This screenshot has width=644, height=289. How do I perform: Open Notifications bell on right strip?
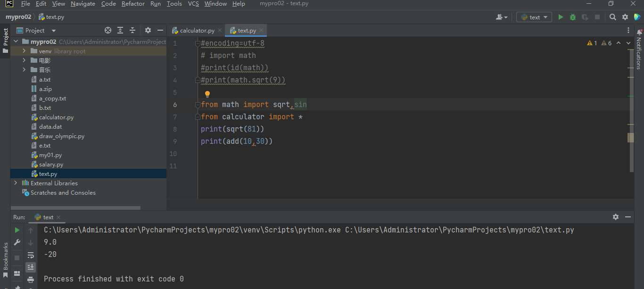(639, 33)
